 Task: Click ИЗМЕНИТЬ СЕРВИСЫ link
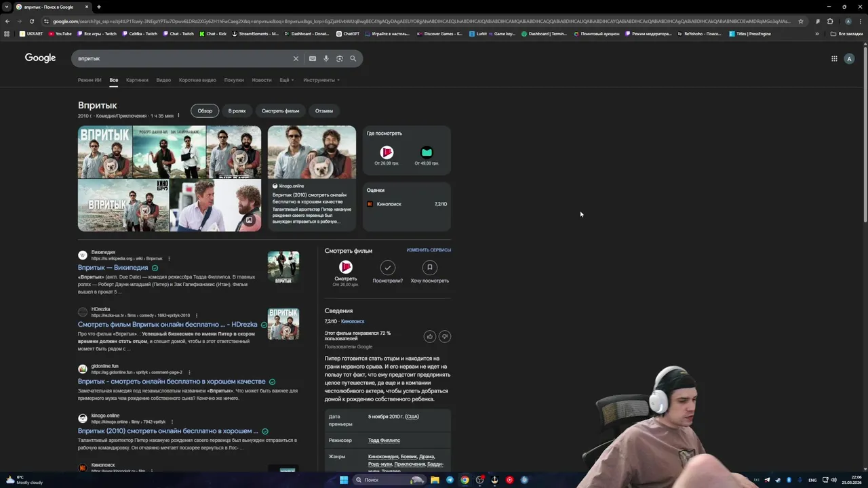[x=429, y=250]
